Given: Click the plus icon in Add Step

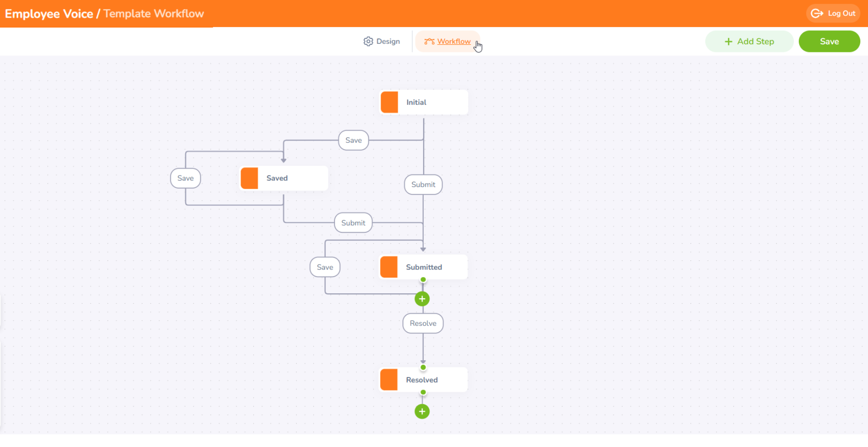Looking at the screenshot, I should 728,42.
